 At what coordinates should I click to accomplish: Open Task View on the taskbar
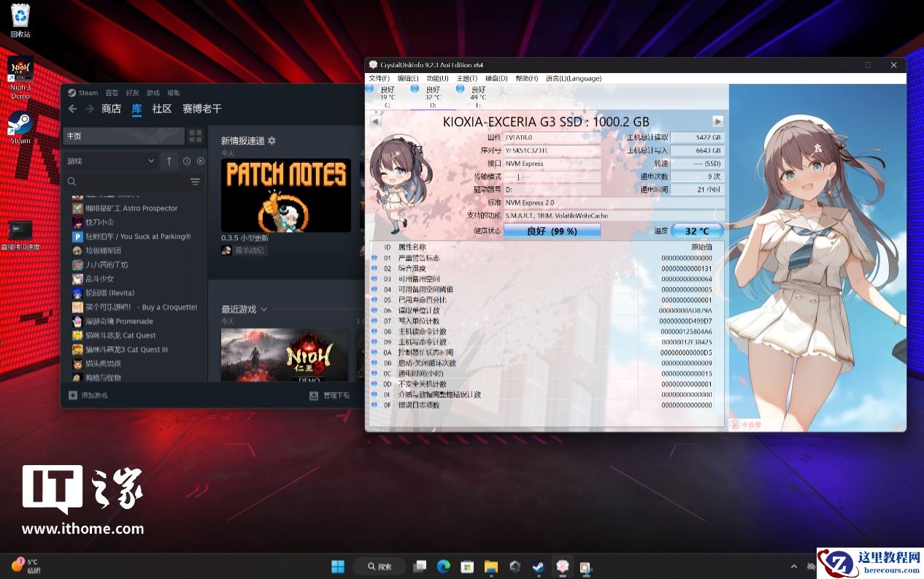(420, 567)
